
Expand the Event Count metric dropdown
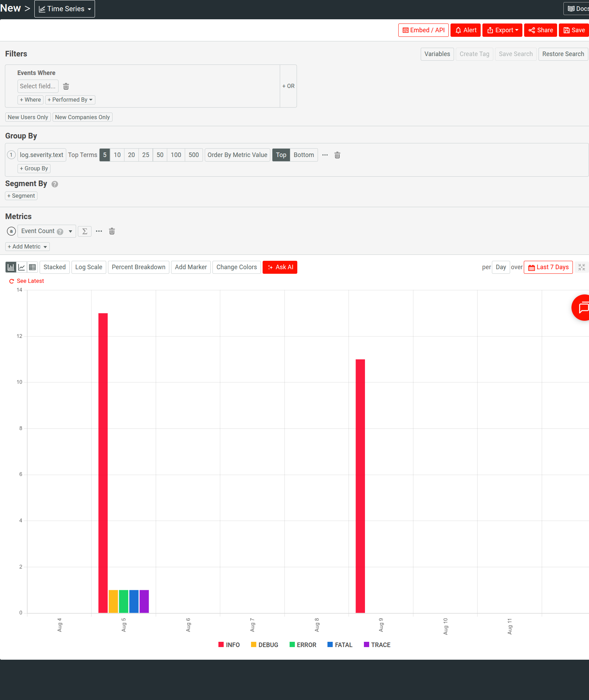[x=70, y=231]
